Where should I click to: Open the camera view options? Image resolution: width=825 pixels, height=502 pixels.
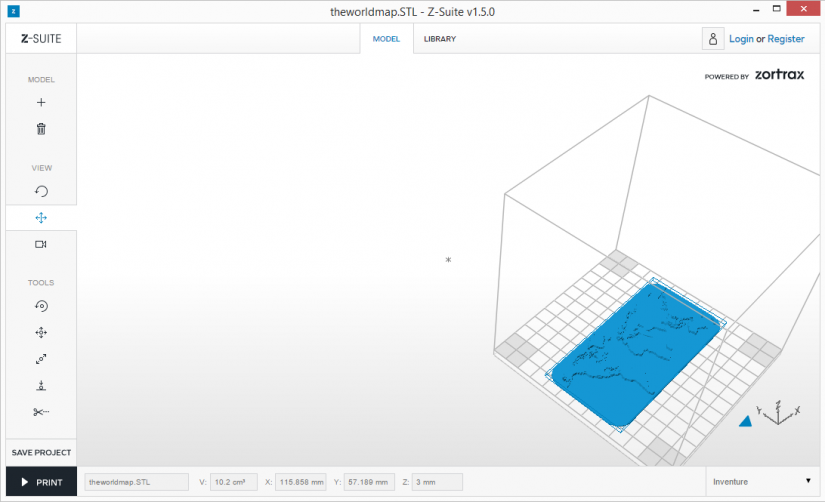[x=41, y=244]
